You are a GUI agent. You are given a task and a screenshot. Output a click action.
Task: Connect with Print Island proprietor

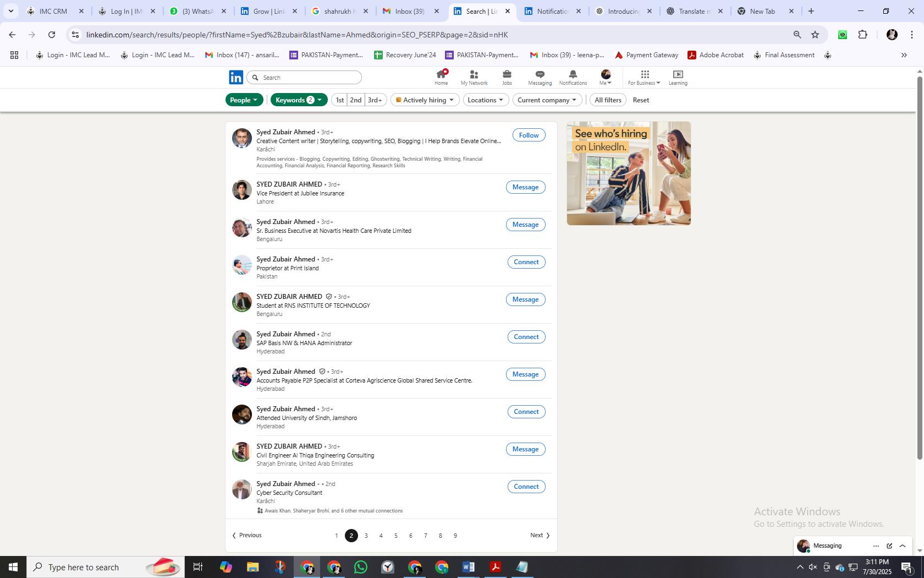[526, 262]
